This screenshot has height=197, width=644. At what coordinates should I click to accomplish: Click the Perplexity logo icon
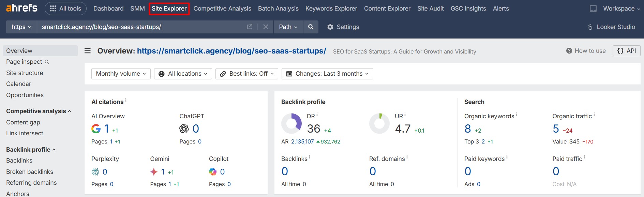(x=95, y=172)
